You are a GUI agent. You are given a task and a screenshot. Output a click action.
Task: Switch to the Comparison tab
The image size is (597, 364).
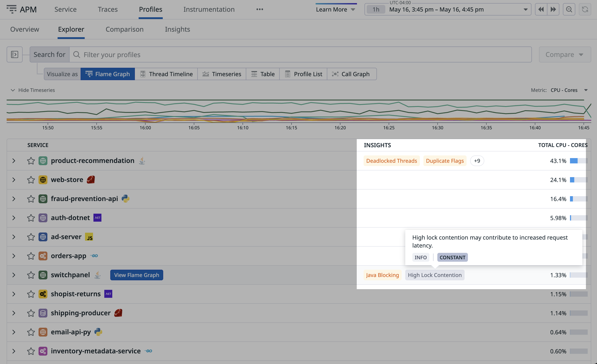pos(124,29)
